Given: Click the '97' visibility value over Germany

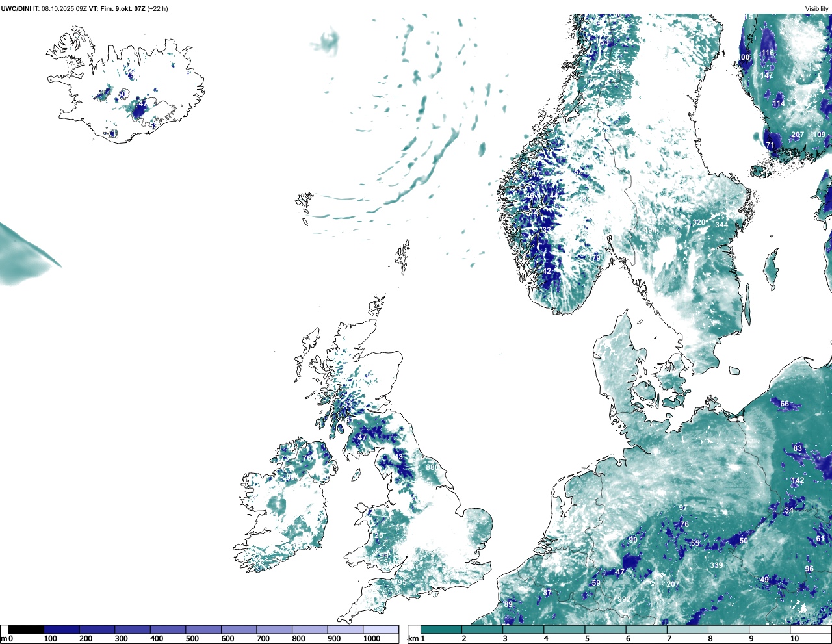Looking at the screenshot, I should [x=682, y=508].
